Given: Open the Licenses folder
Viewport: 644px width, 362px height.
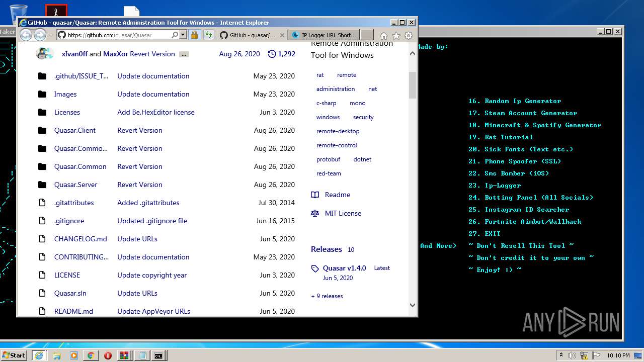Looking at the screenshot, I should (x=67, y=112).
